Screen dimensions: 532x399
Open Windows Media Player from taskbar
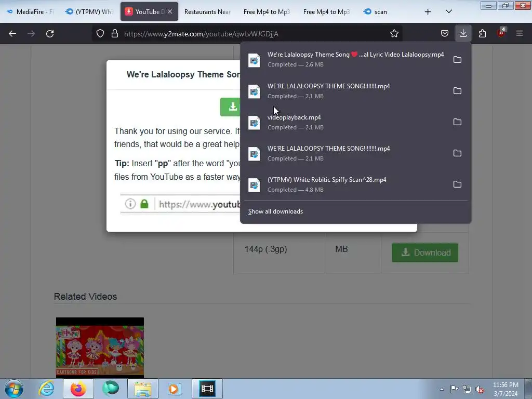coord(175,389)
